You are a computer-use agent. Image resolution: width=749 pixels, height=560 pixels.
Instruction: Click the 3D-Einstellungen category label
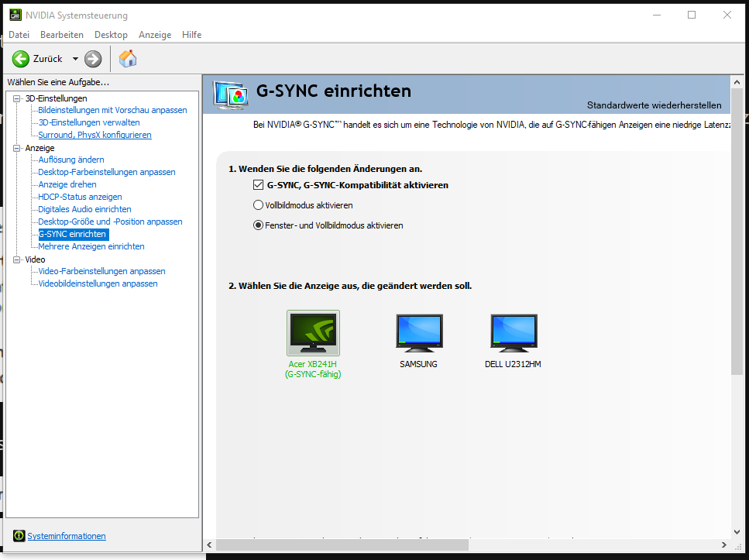(x=56, y=98)
